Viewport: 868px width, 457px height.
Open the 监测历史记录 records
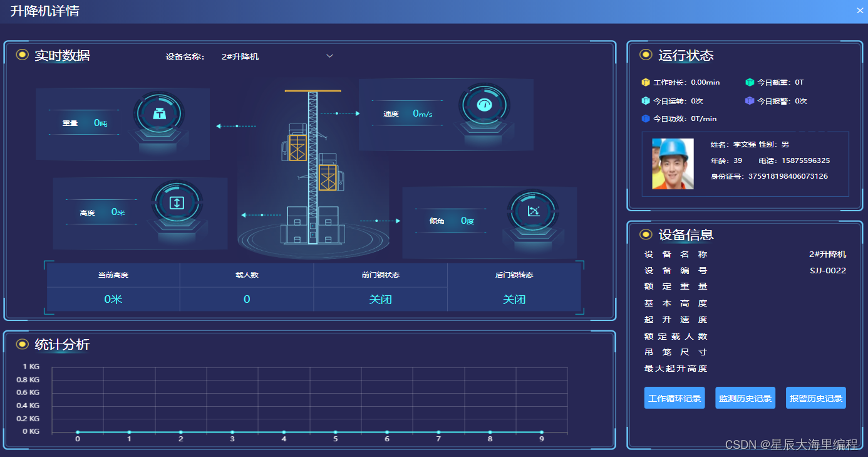[x=745, y=398]
